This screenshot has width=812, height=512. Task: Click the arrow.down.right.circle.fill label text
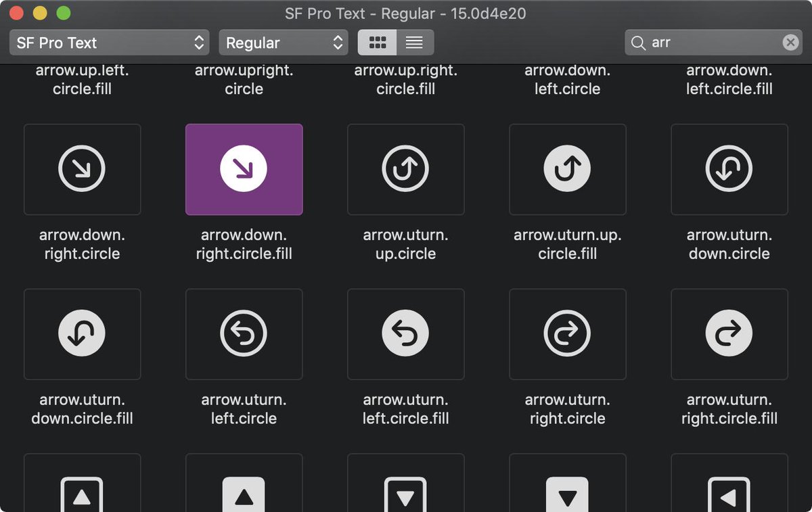[244, 245]
